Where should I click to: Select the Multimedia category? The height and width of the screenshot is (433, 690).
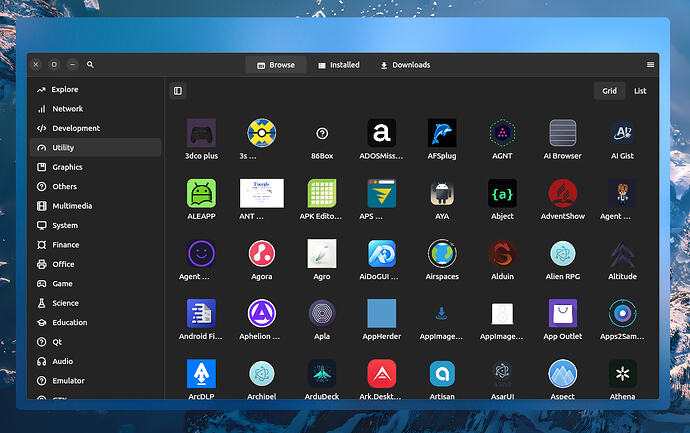coord(95,206)
